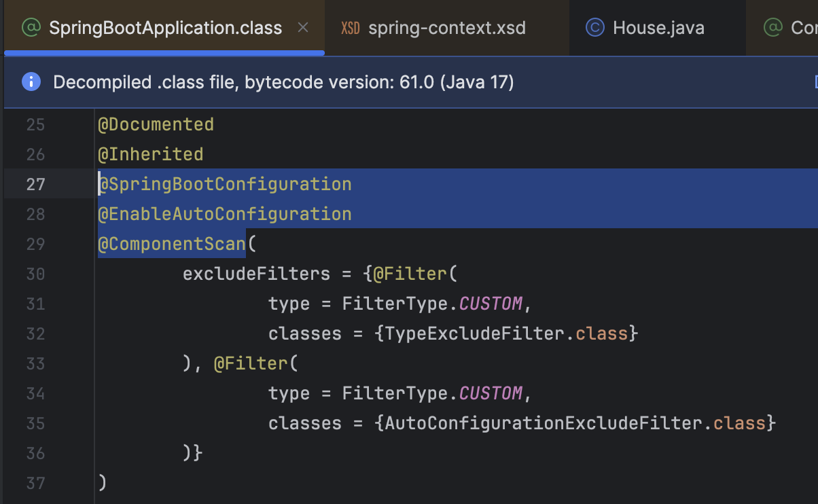Click FilterType.CUSTOM on line 31
This screenshot has height=504, width=818.
pos(432,304)
